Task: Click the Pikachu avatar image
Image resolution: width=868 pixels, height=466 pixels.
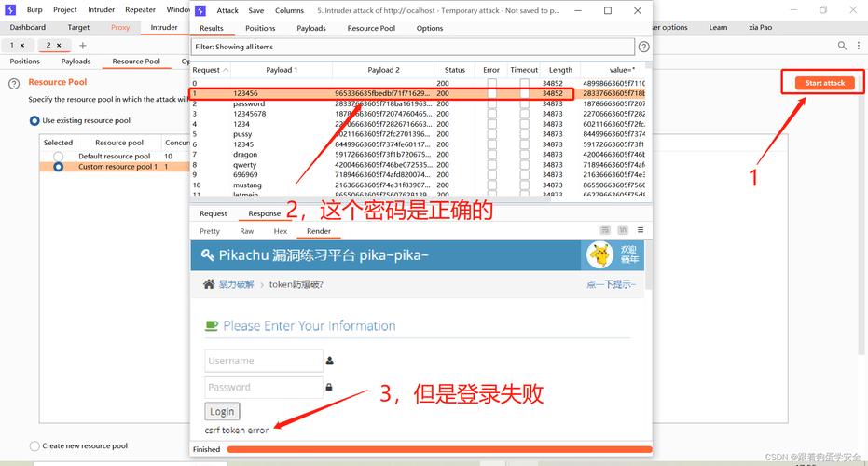Action: pos(600,254)
